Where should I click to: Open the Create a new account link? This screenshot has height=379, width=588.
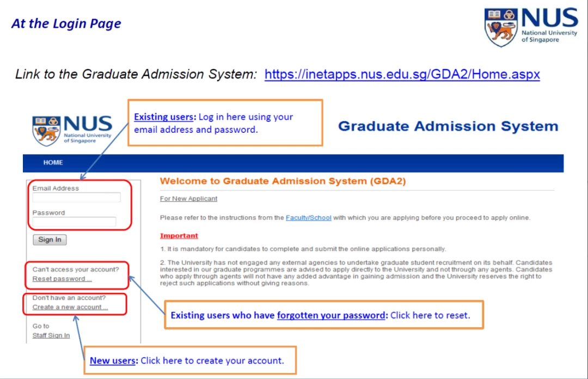(70, 307)
